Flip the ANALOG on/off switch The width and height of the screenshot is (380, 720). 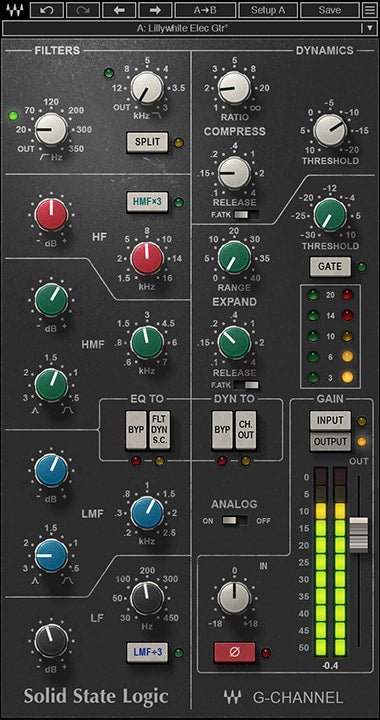pos(234,521)
